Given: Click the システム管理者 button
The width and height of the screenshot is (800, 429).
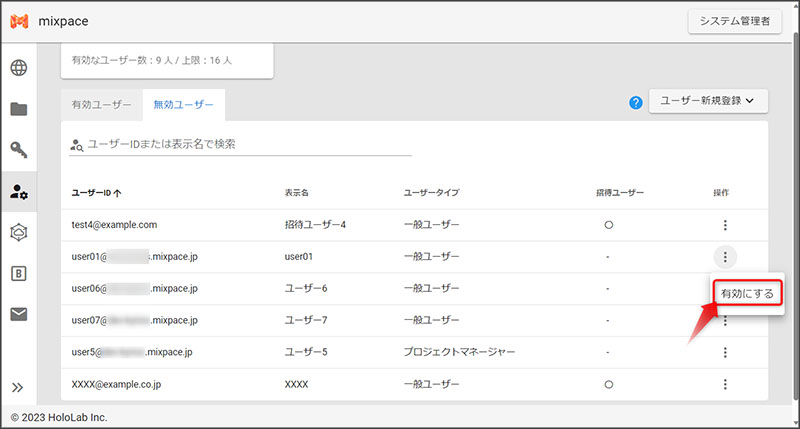Looking at the screenshot, I should (734, 21).
